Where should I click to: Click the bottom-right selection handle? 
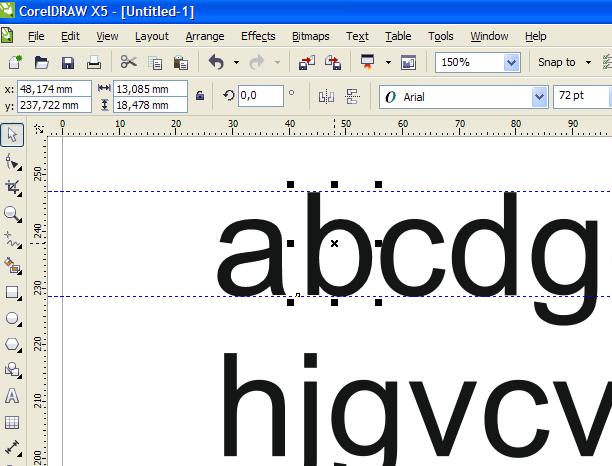378,302
